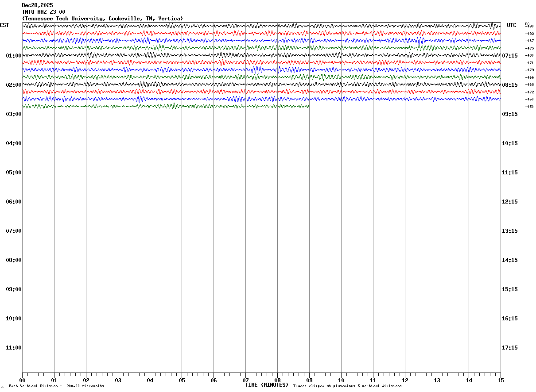Select the 06:00 CST hour label
This screenshot has height=392, width=536.
coord(14,202)
